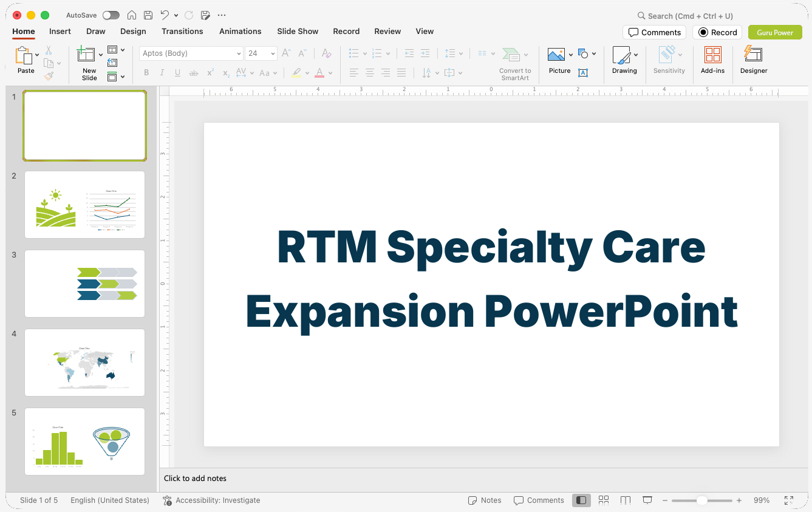Click the Cut scissors icon
The width and height of the screenshot is (812, 512).
(x=49, y=51)
